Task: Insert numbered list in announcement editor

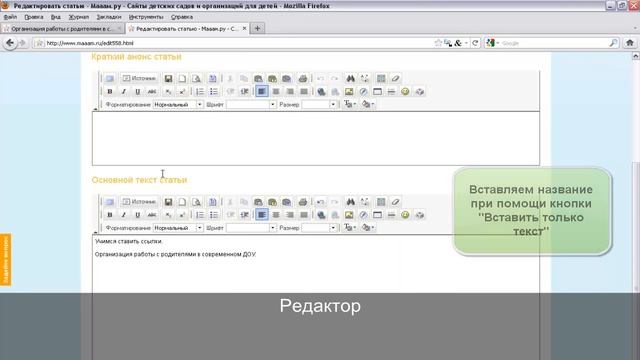Action: [200, 91]
